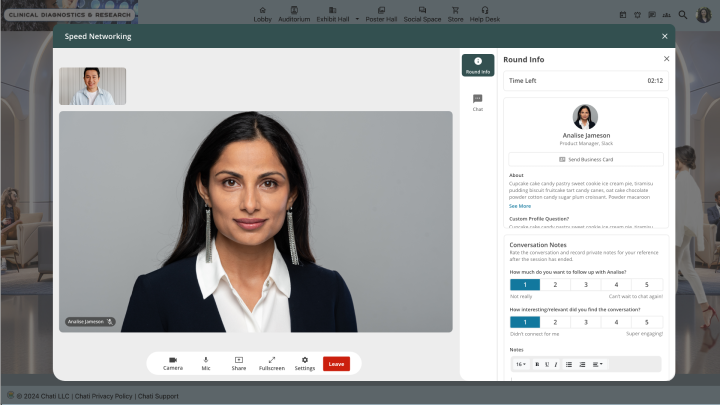This screenshot has height=405, width=720.
Task: Open the leaderboard icon
Action: click(667, 15)
